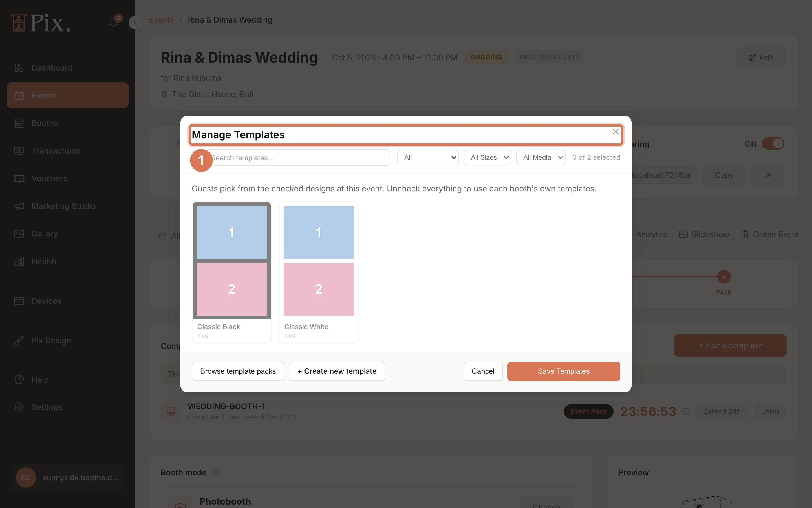Click the Booths storefront icon
The height and width of the screenshot is (508, 812).
19,123
